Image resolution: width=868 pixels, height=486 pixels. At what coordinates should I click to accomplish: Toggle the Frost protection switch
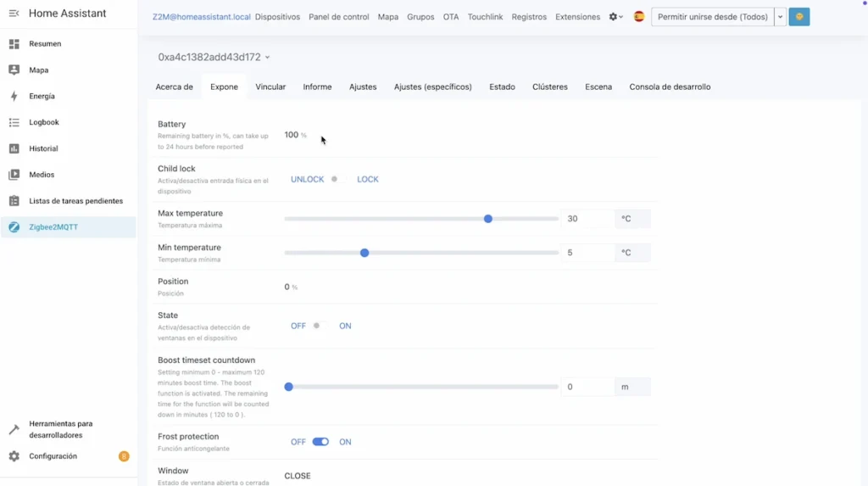point(320,442)
